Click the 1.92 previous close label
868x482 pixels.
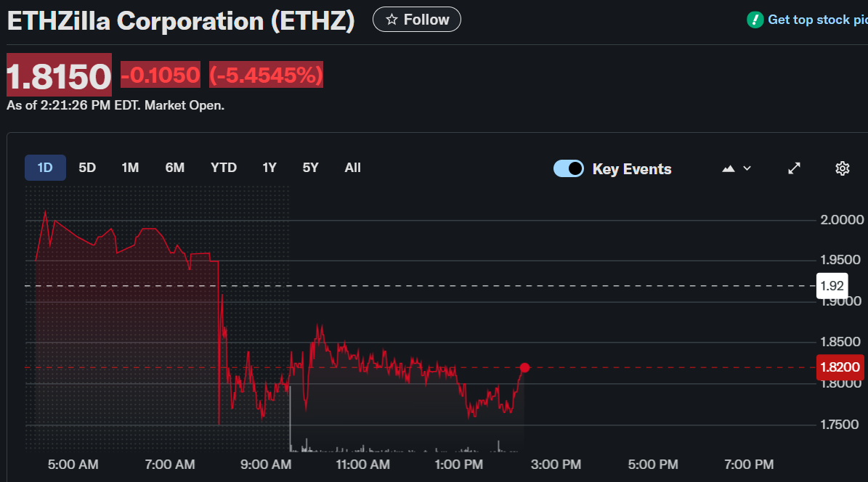[x=832, y=286]
